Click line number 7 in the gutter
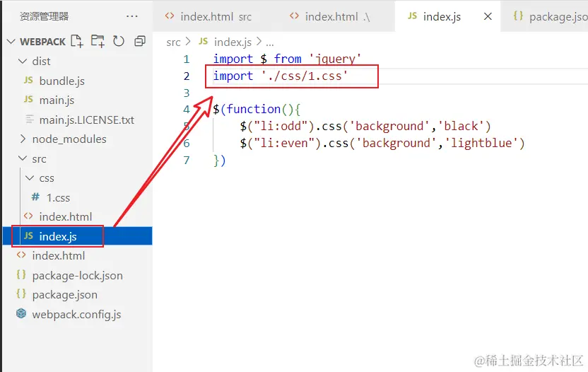Viewport: 588px width, 372px height. [187, 161]
